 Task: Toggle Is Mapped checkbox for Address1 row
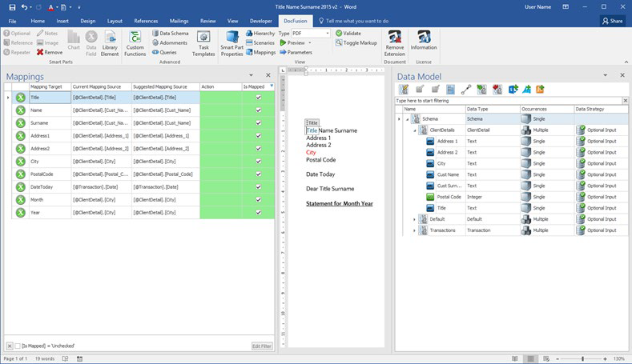click(x=259, y=136)
